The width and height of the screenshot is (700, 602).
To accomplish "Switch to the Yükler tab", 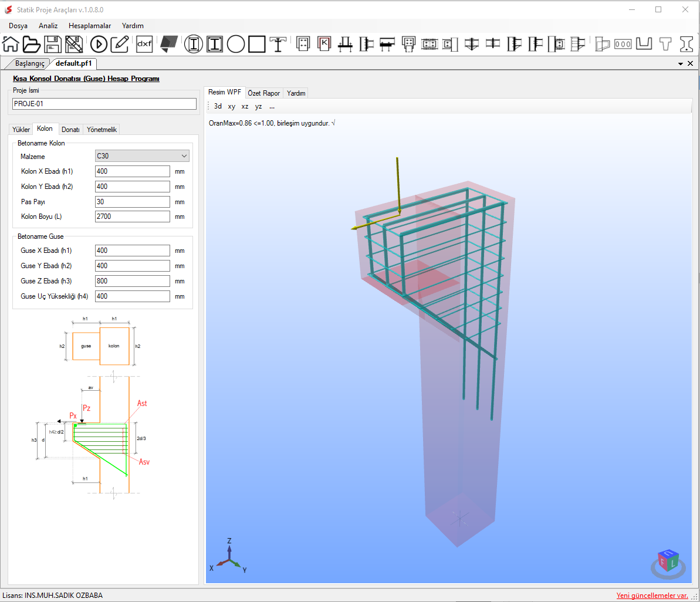I will (21, 130).
